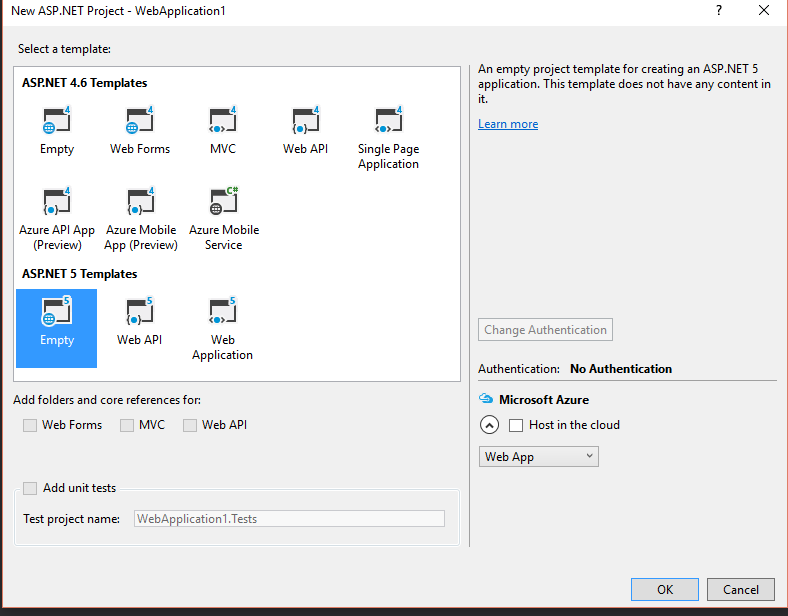Dismiss dialog with Cancel button
Image resolution: width=788 pixels, height=616 pixels.
(741, 589)
